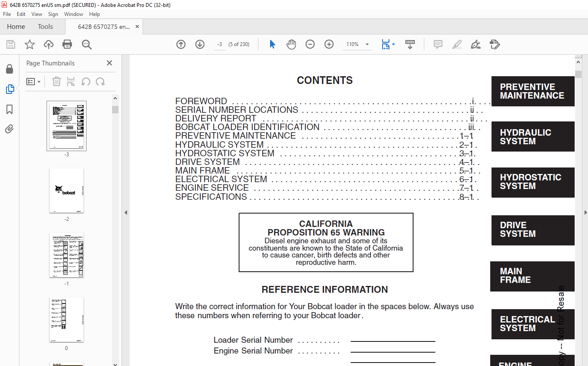The width and height of the screenshot is (588, 366).
Task: Open the Window menu
Action: click(74, 14)
